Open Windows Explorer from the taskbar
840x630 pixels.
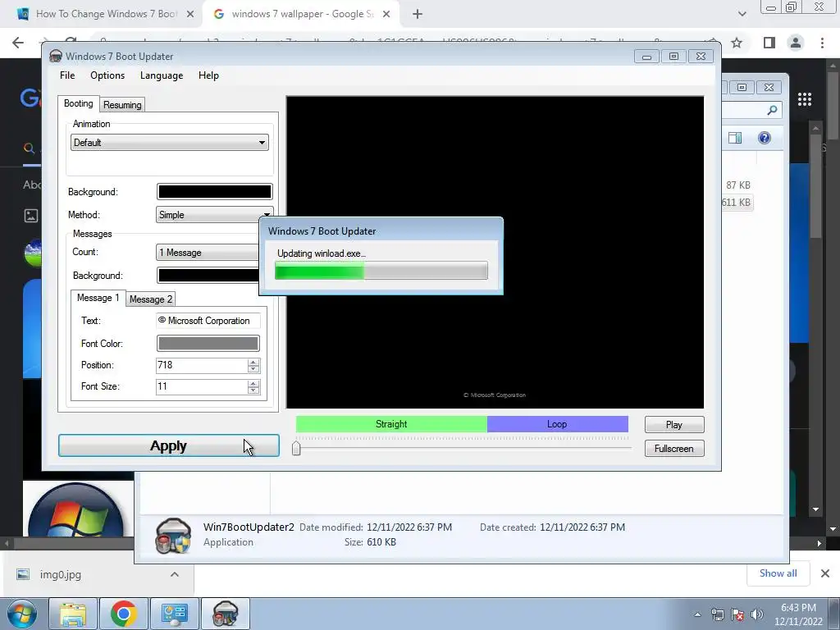coord(73,614)
